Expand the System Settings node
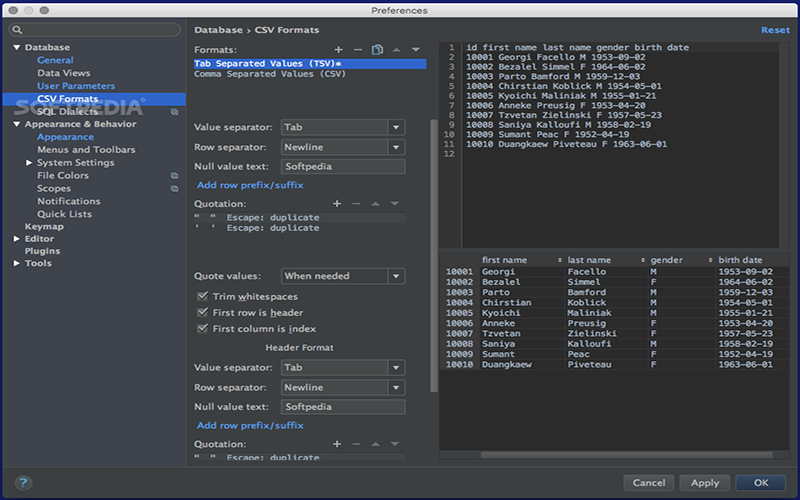 click(x=29, y=162)
